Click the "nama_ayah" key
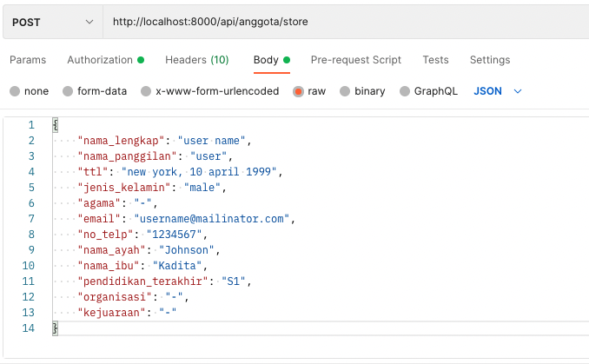Viewport: 589px width, 364px height. click(111, 250)
